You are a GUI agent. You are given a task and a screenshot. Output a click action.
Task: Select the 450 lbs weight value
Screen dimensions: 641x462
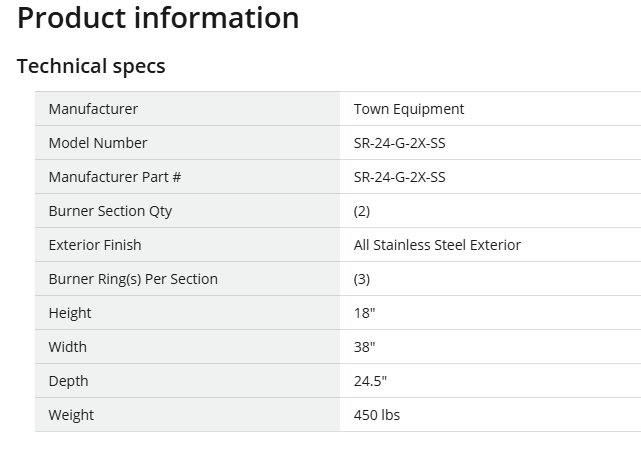click(377, 415)
